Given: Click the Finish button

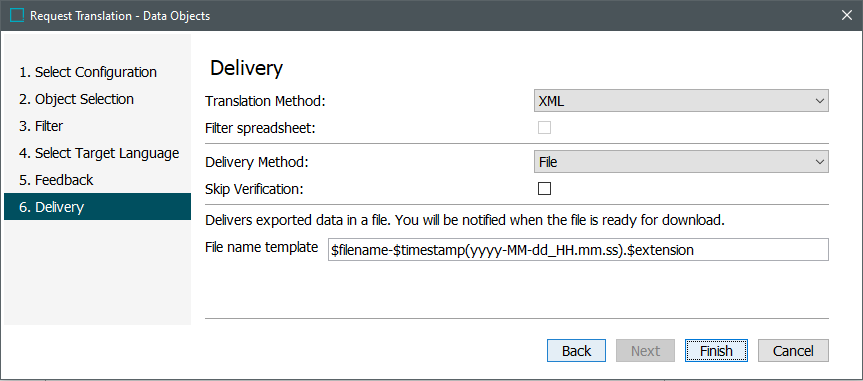Looking at the screenshot, I should (716, 351).
